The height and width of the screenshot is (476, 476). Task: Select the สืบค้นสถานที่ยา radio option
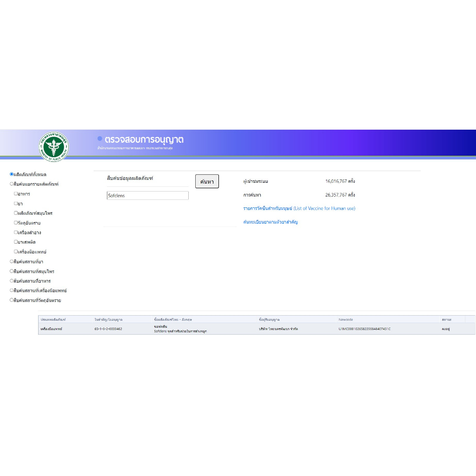coord(12,261)
